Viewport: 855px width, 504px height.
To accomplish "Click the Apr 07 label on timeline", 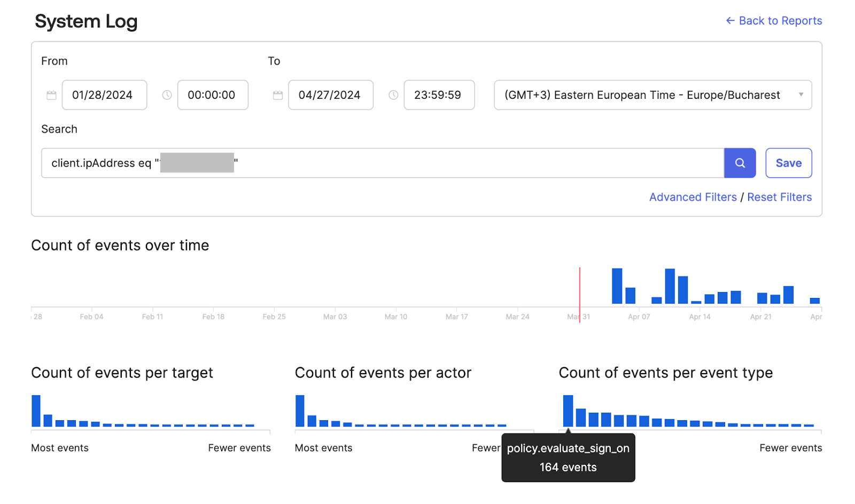I will 639,317.
